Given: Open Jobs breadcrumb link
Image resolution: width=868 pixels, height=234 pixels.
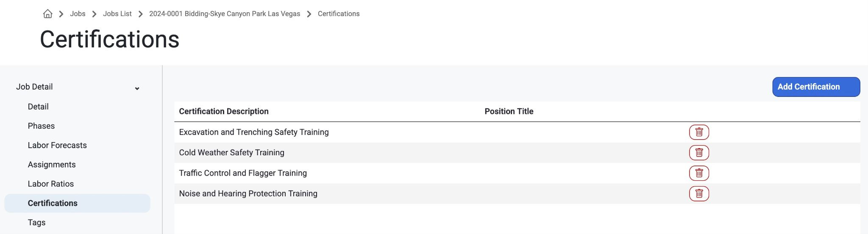Looking at the screenshot, I should pos(78,14).
